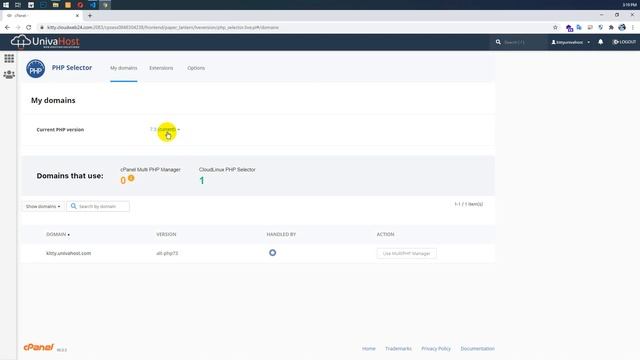The width and height of the screenshot is (640, 360).
Task: Click the blue PHP Selector logo icon
Action: [36, 69]
